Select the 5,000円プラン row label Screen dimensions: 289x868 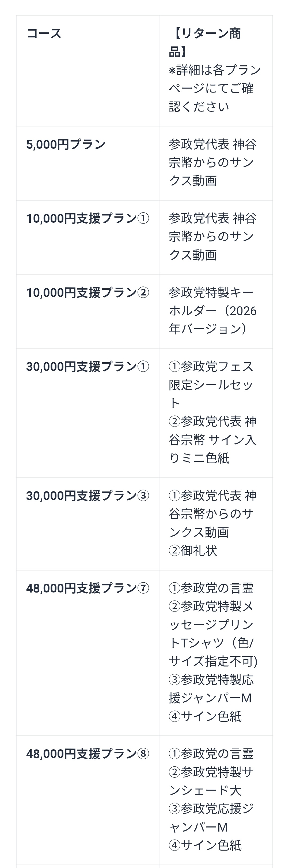[x=66, y=144]
